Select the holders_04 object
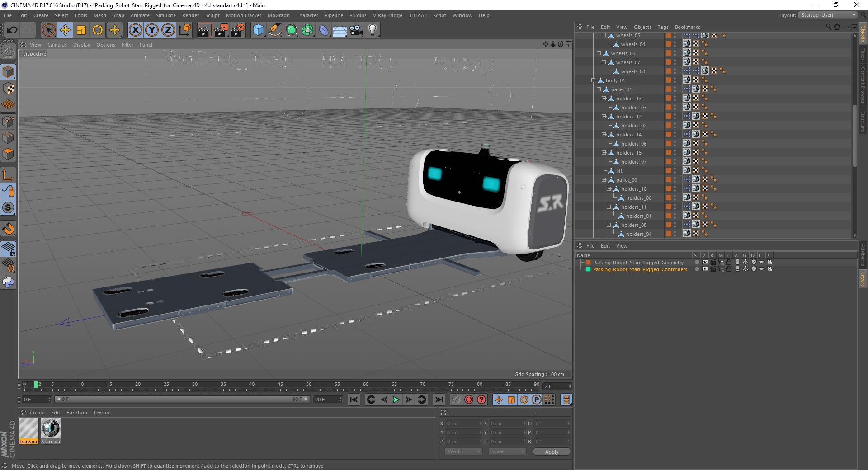 [638, 234]
